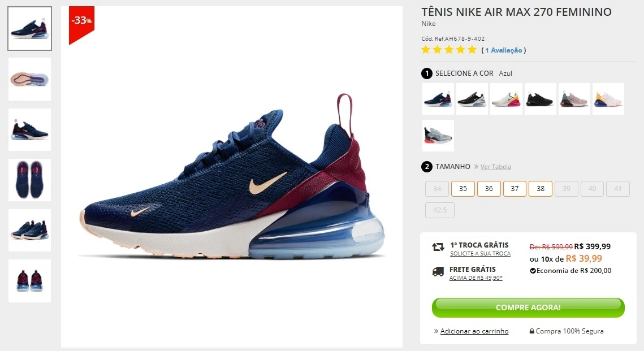Select the grey and red shoe color variant

438,136
